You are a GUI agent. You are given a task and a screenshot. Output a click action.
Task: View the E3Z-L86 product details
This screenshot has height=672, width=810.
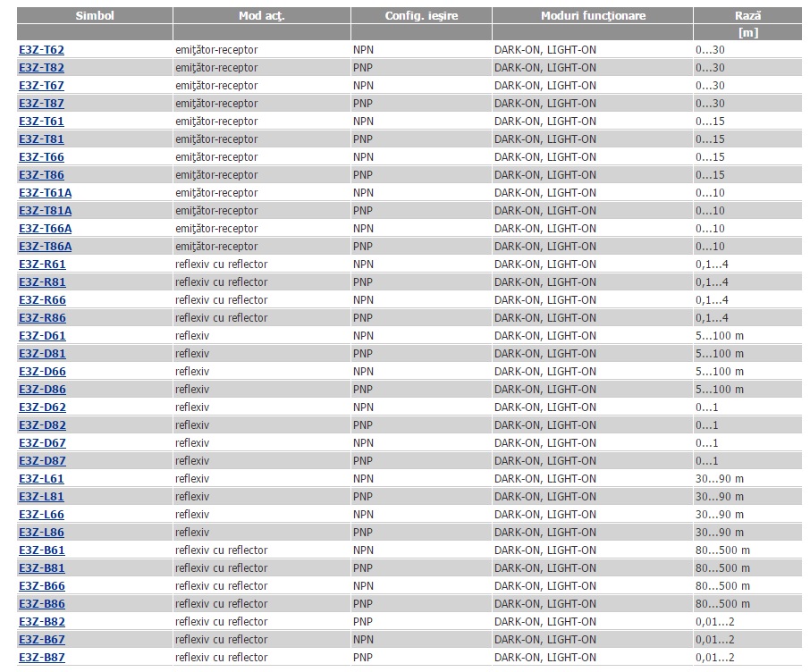click(41, 533)
